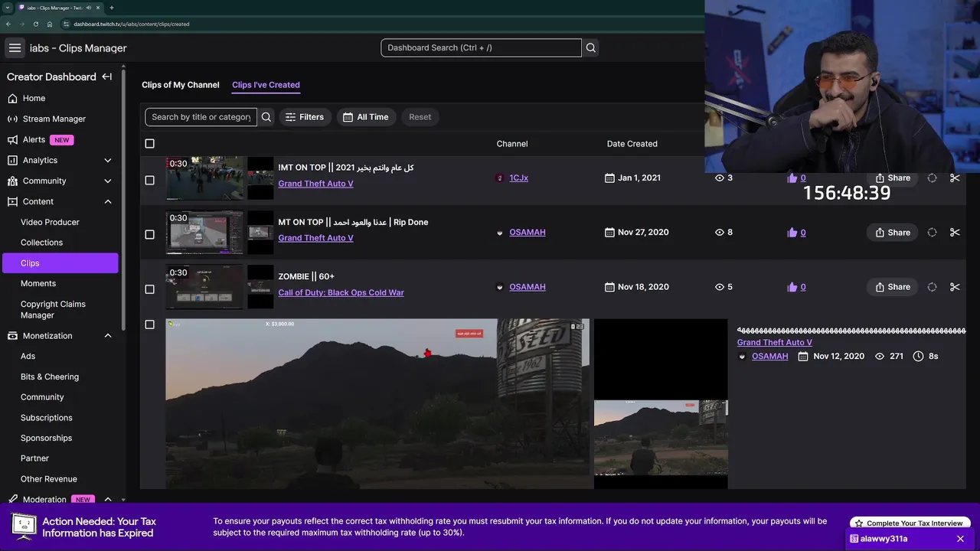Click thumbs-up icon in Nov 27, 2020 row
The image size is (980, 551).
pos(792,232)
